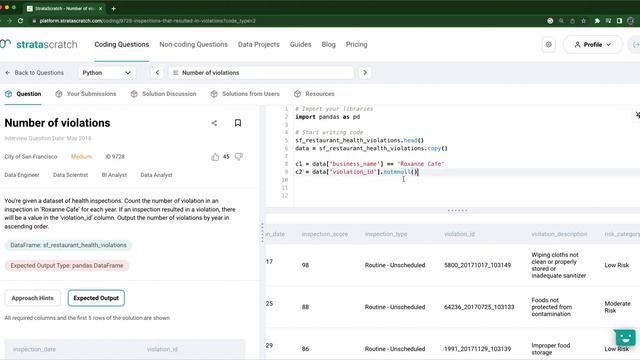Click the City of San Francisco tag

coord(31,157)
